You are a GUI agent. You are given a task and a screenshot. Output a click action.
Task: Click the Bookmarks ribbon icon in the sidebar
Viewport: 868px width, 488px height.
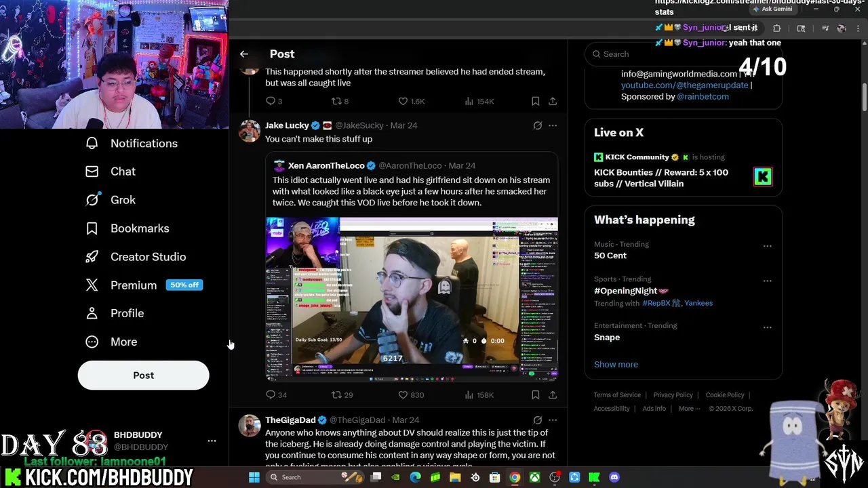pos(92,228)
